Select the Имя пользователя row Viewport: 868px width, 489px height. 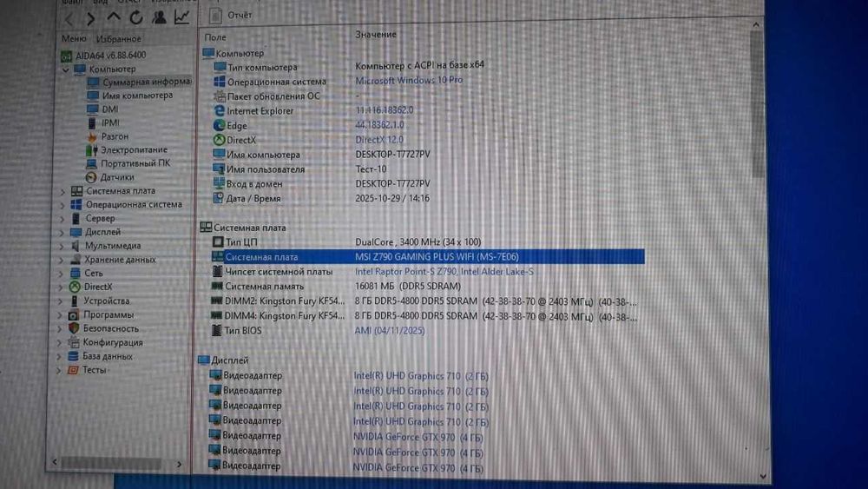[299, 169]
